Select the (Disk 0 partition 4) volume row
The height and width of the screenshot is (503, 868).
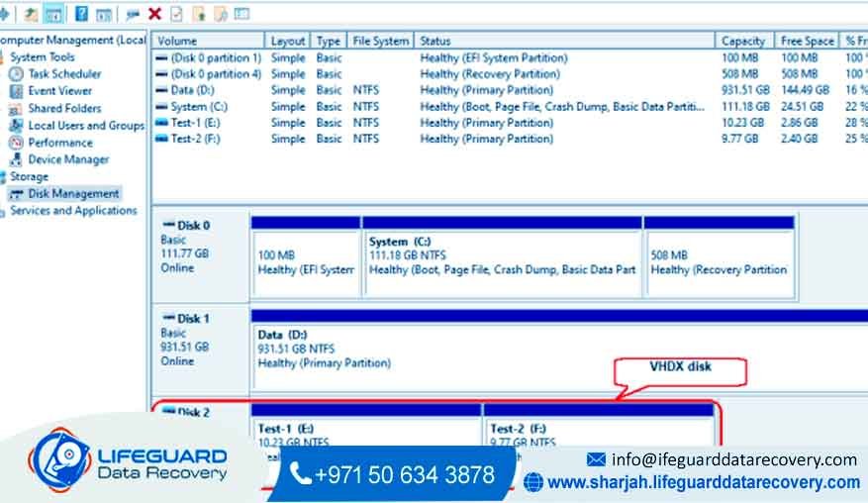tap(511, 73)
